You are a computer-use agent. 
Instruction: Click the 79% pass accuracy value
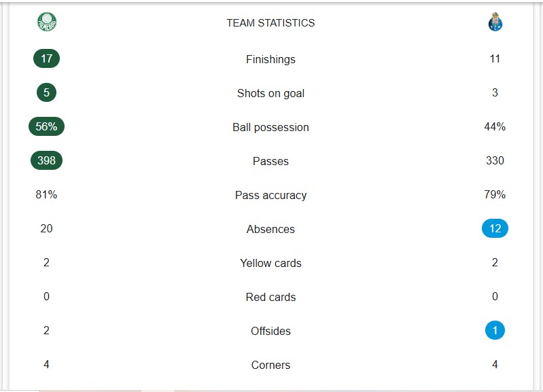coord(495,195)
